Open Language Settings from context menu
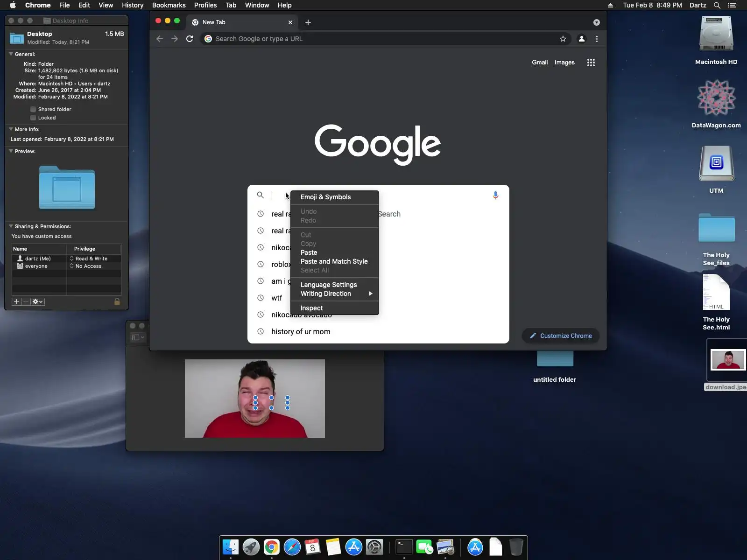 point(335,285)
